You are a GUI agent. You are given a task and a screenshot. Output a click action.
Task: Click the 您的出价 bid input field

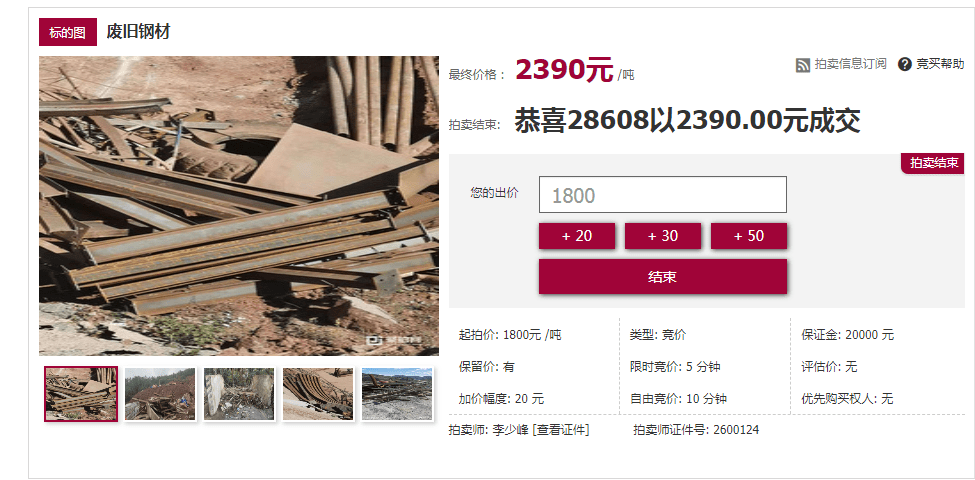click(x=662, y=195)
